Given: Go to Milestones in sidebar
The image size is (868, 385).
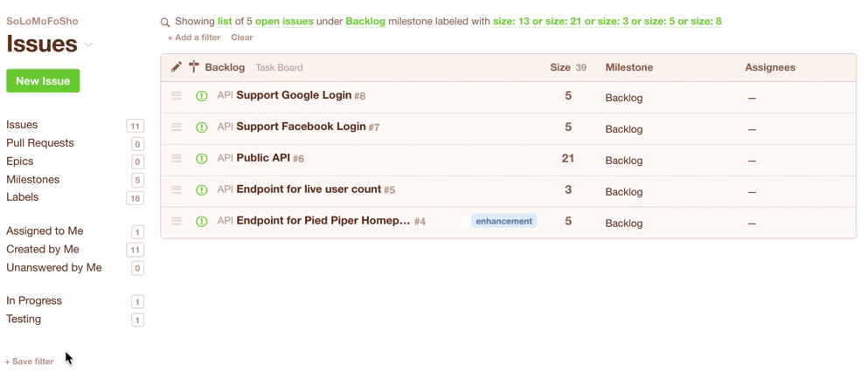Looking at the screenshot, I should coord(33,180).
